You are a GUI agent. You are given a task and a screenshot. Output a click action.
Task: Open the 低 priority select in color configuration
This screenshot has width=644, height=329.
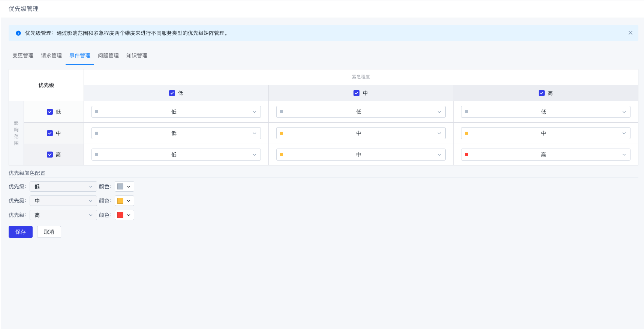click(x=63, y=186)
